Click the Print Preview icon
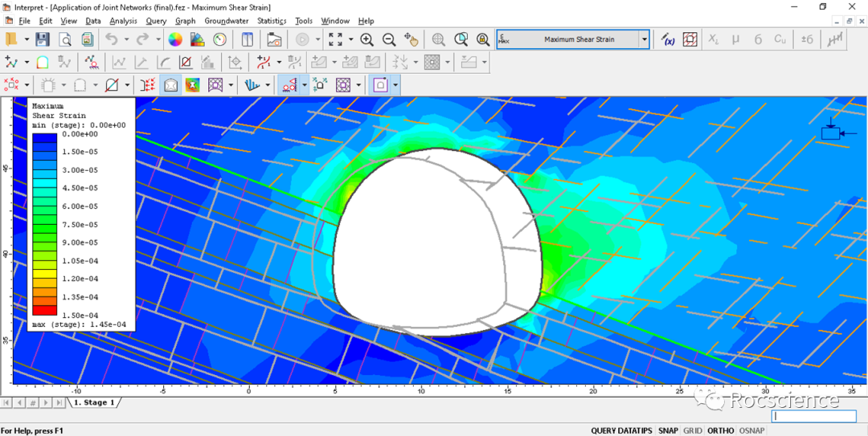The height and width of the screenshot is (436, 868). (x=64, y=39)
